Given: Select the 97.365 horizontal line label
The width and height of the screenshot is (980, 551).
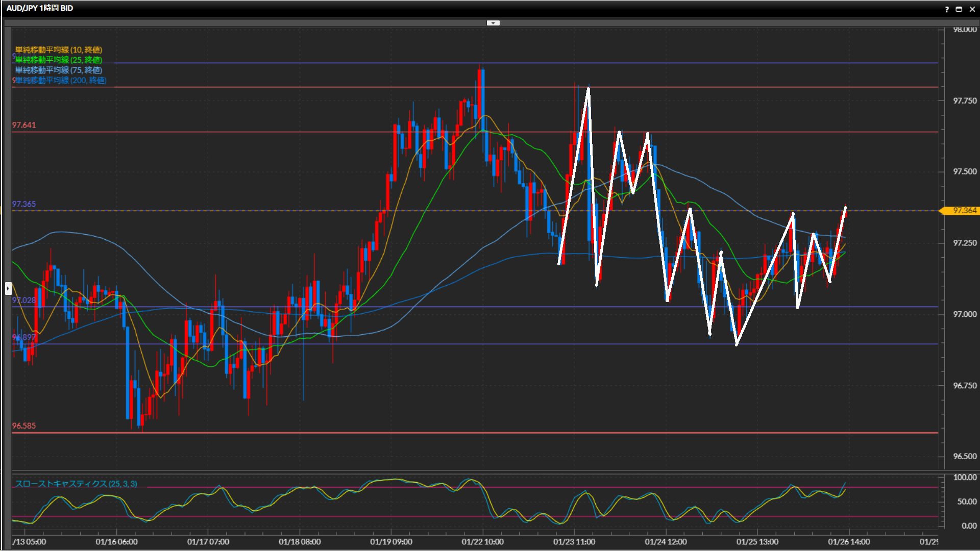Looking at the screenshot, I should pyautogui.click(x=24, y=204).
